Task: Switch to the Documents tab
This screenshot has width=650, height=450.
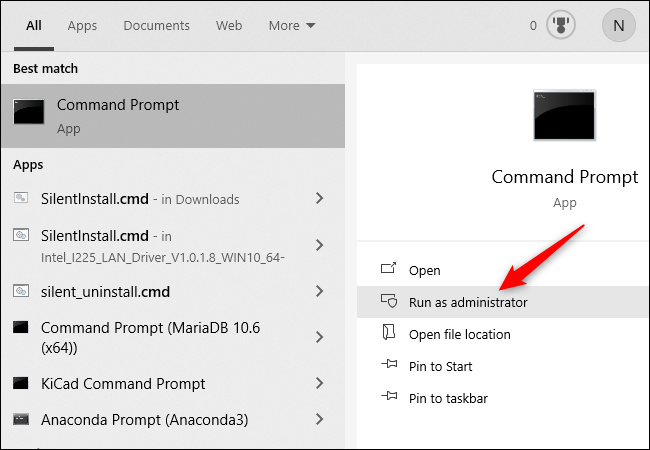Action: [x=156, y=26]
